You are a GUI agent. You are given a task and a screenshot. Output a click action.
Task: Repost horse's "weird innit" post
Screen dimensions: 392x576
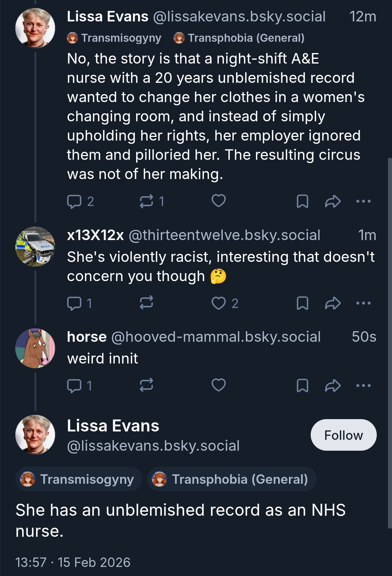[146, 385]
